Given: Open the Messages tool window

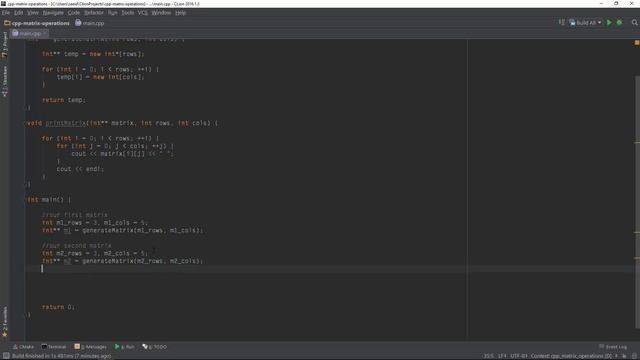Looking at the screenshot, I should pos(91,347).
